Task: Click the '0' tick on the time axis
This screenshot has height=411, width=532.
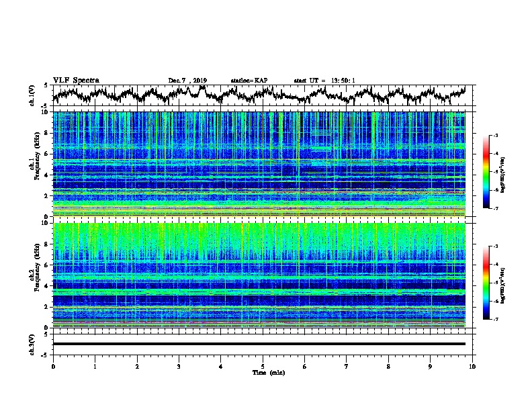Action: tap(53, 367)
